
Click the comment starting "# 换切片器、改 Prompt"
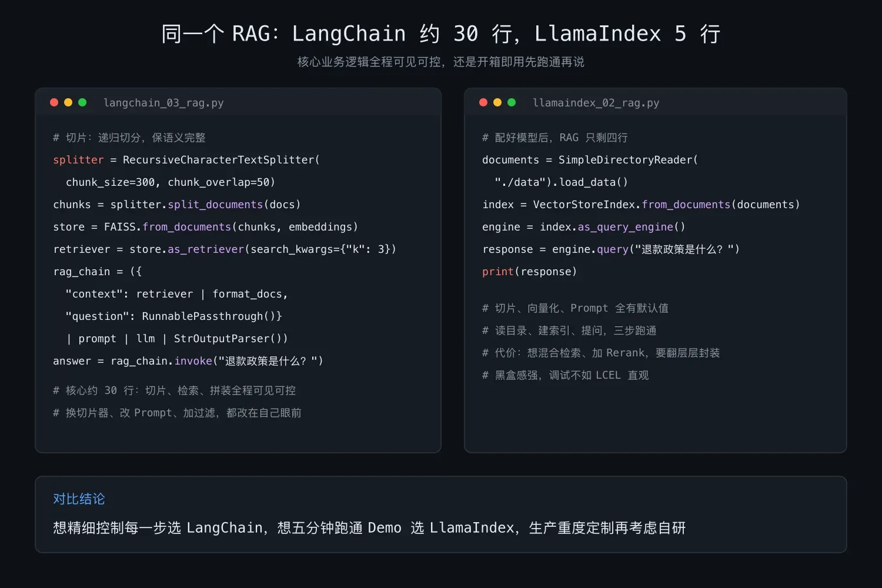click(x=177, y=413)
